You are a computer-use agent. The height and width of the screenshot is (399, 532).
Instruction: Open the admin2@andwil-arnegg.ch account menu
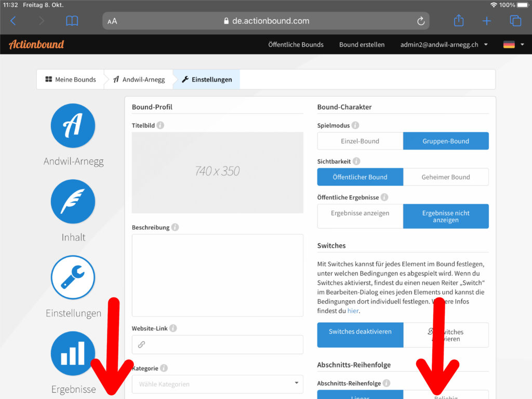444,45
